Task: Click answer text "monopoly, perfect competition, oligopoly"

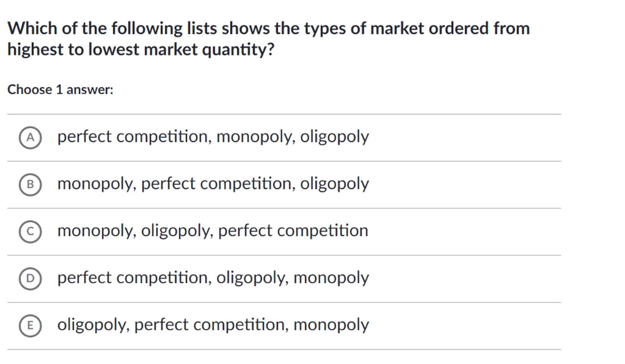Action: (x=213, y=184)
